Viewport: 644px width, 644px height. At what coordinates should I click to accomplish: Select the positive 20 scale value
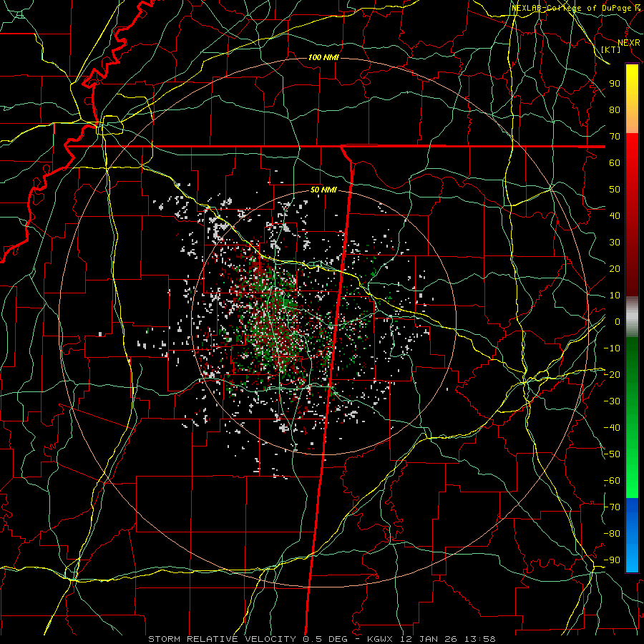615,269
